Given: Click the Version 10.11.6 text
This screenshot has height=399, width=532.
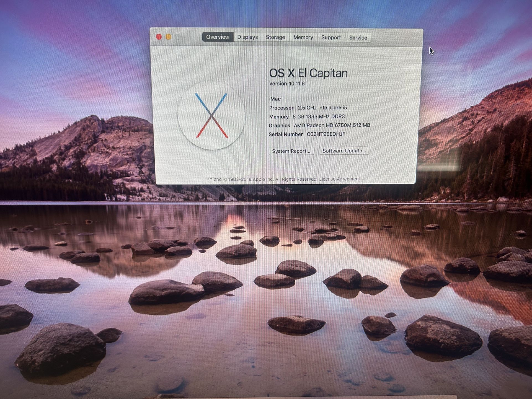Looking at the screenshot, I should click(287, 84).
